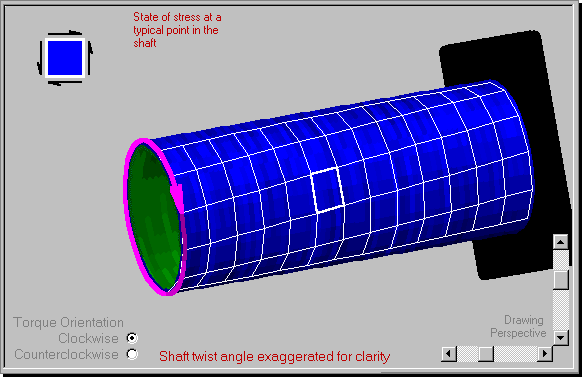Select the Counterclockwise torque radio button

coord(132,354)
